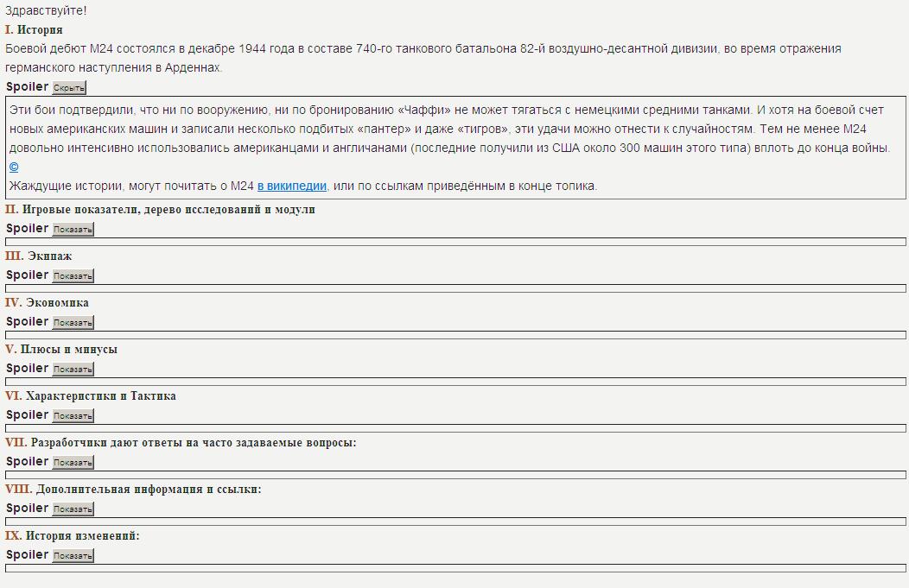Expand the Экипаж spoiler

[x=73, y=276]
